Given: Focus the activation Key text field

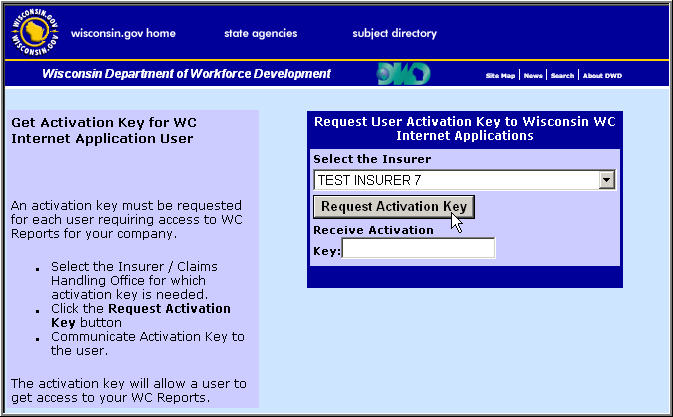Looking at the screenshot, I should click(x=418, y=249).
